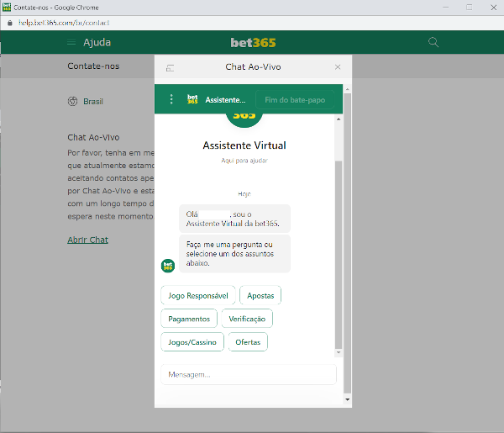This screenshot has height=433, width=504.
Task: Click the Brasil country label
Action: (93, 102)
